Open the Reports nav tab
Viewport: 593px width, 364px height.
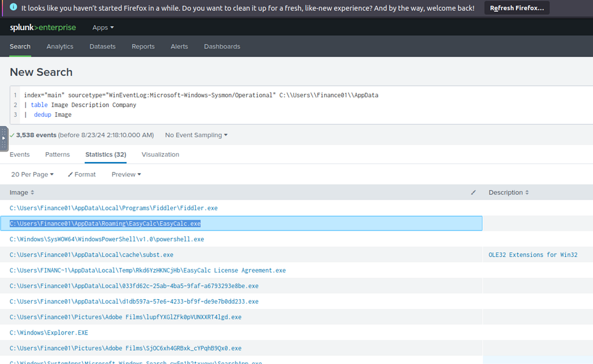[x=143, y=46]
